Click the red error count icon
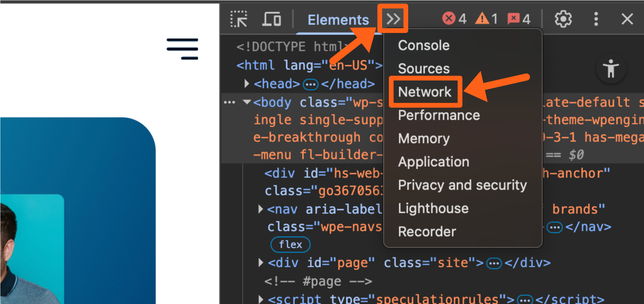The image size is (644, 304). [x=449, y=18]
